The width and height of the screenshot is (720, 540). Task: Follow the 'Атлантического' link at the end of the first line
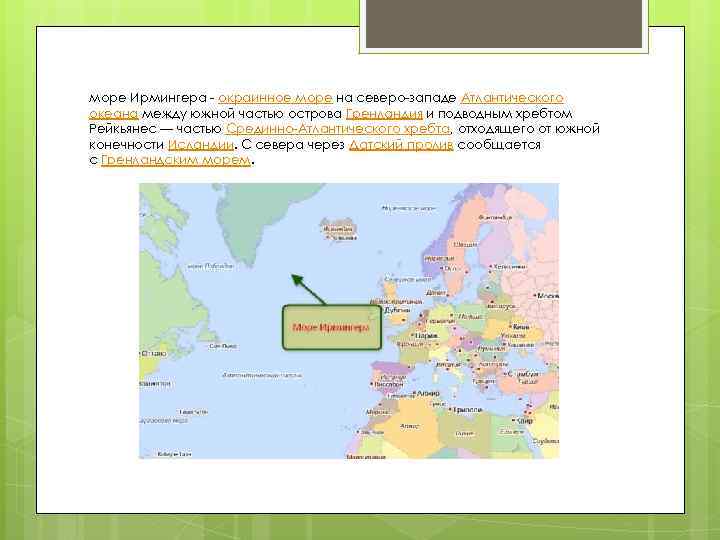point(512,98)
